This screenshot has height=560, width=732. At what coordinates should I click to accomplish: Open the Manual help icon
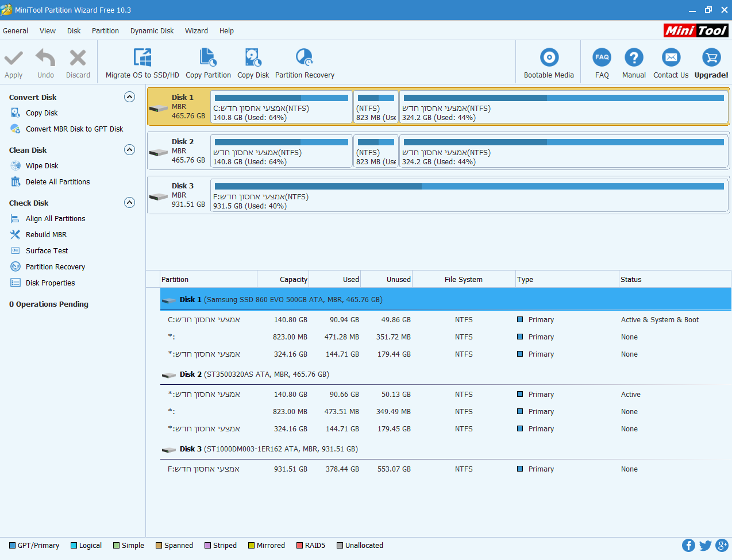pos(634,57)
